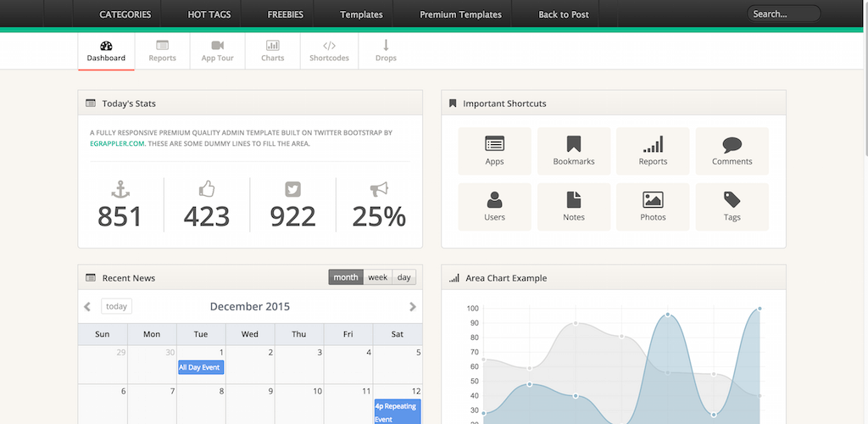The width and height of the screenshot is (868, 424).
Task: Open Templates menu item
Action: point(361,14)
